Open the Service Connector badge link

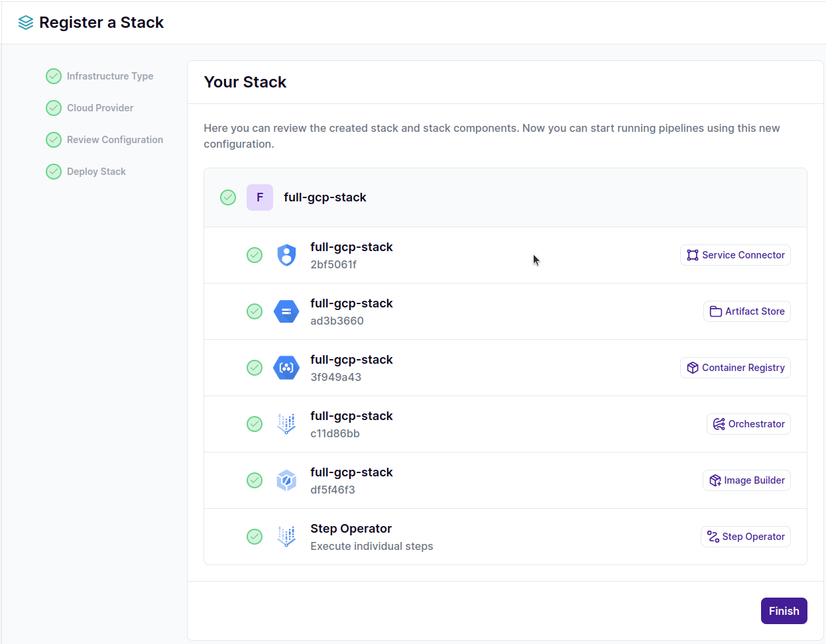click(735, 255)
